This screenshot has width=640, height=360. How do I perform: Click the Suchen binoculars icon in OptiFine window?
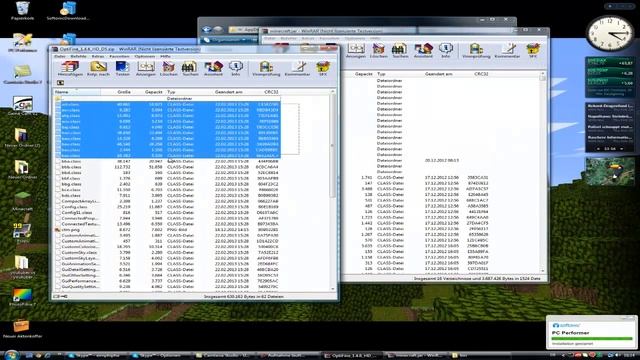(190, 68)
